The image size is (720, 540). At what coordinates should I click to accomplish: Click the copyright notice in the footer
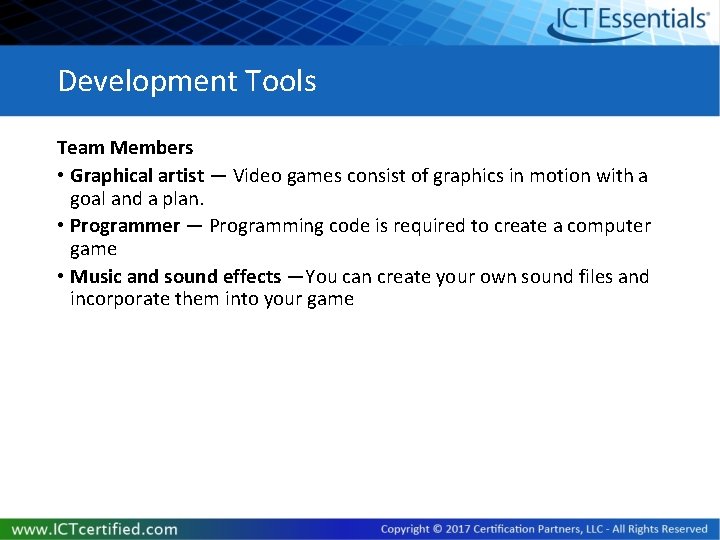click(544, 529)
